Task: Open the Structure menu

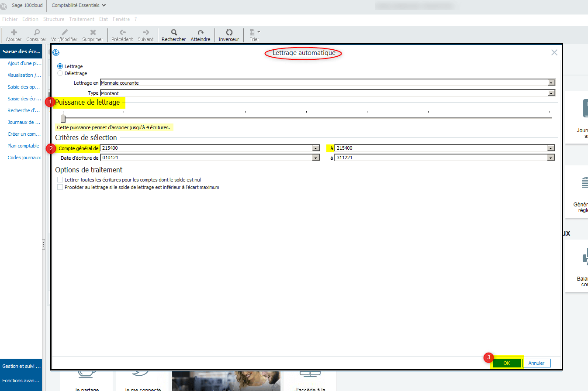Action: [54, 19]
